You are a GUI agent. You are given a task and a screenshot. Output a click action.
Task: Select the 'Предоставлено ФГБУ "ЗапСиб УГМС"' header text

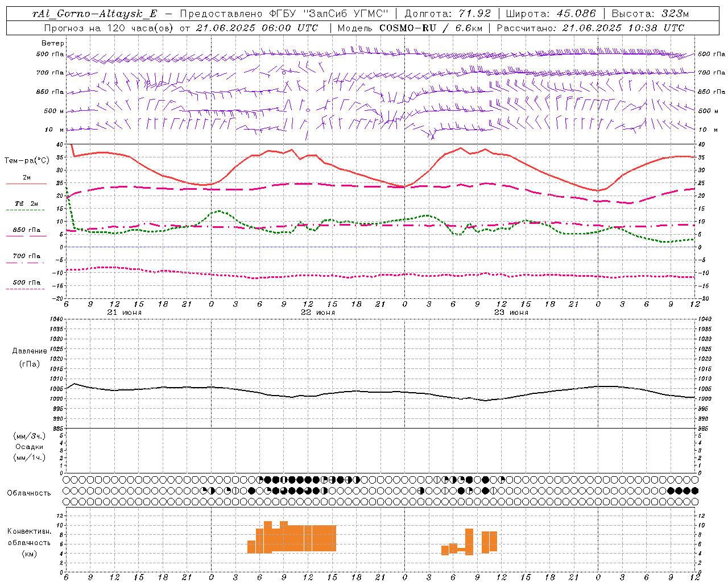284,14
